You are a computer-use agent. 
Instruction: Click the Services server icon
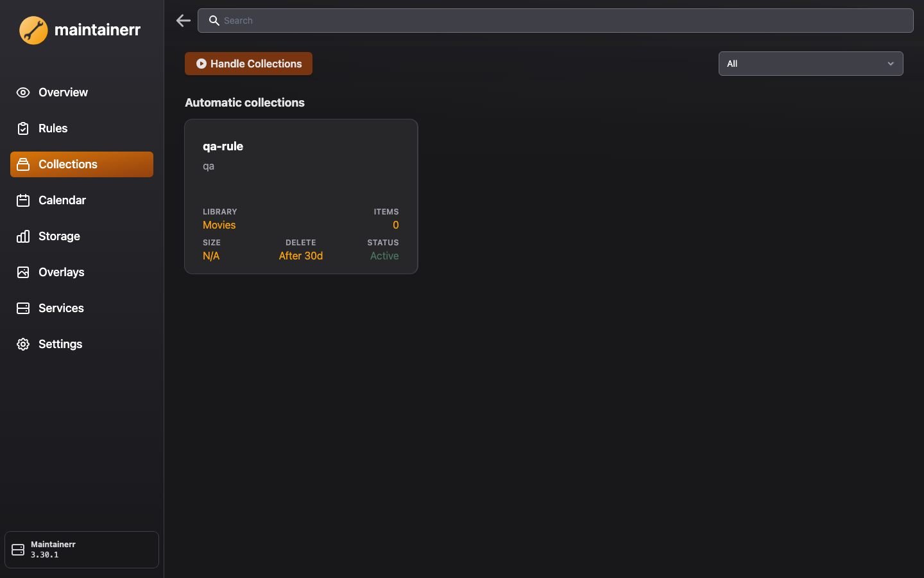pyautogui.click(x=23, y=308)
